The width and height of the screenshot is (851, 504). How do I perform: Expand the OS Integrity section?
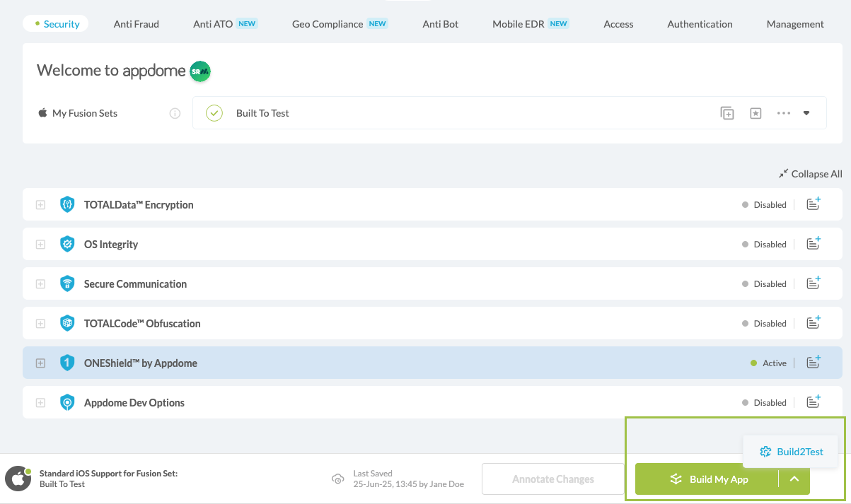tap(40, 244)
